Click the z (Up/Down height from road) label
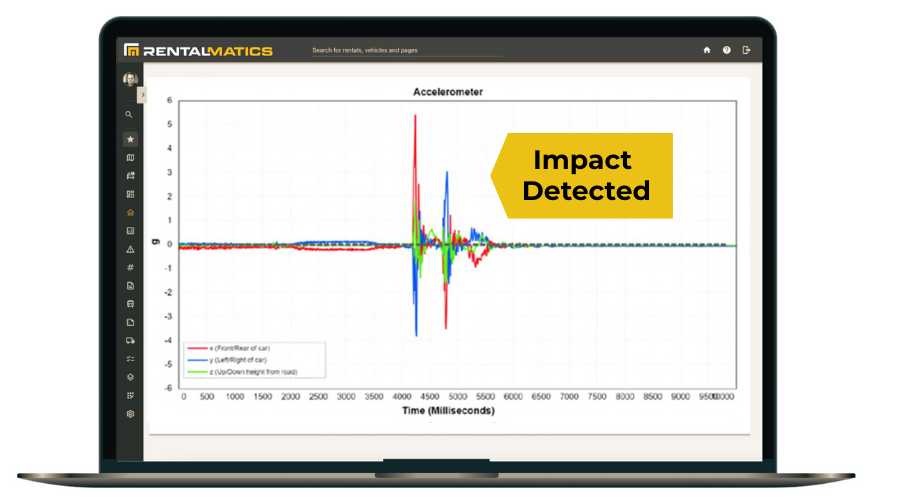The height and width of the screenshot is (500, 900). (253, 372)
